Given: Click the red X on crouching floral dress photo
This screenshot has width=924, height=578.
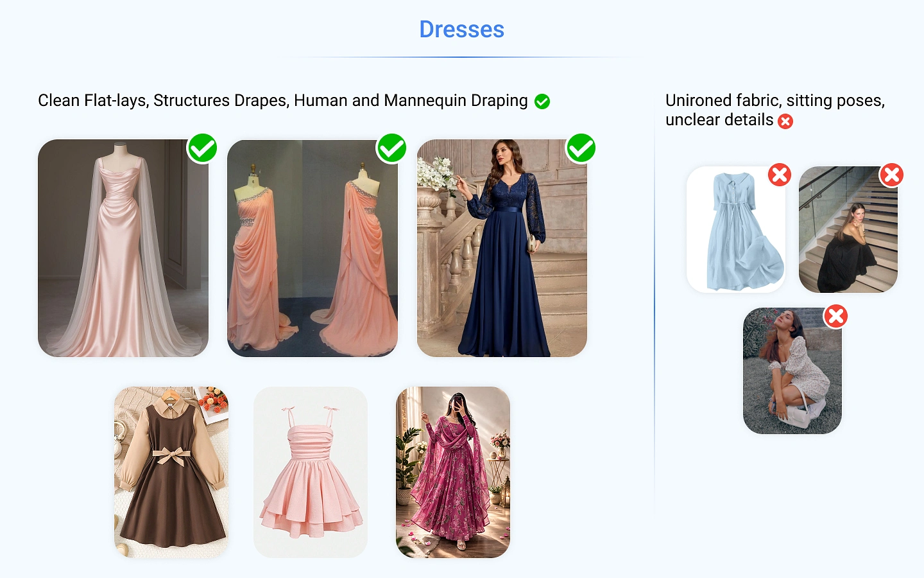Looking at the screenshot, I should coord(836,316).
